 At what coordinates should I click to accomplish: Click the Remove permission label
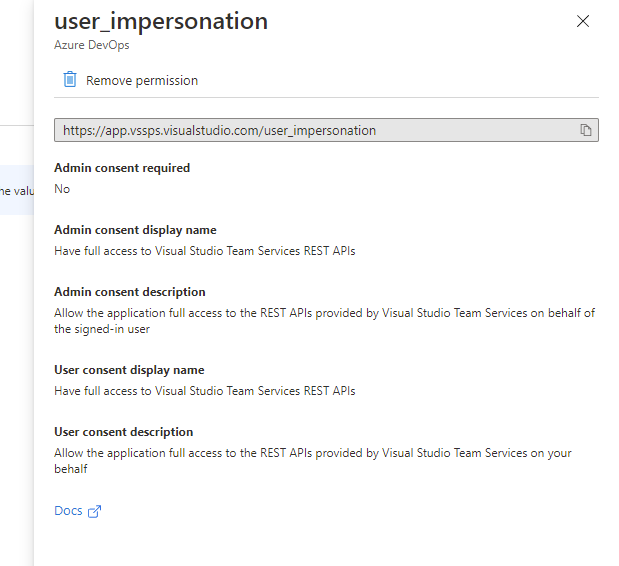pyautogui.click(x=142, y=81)
